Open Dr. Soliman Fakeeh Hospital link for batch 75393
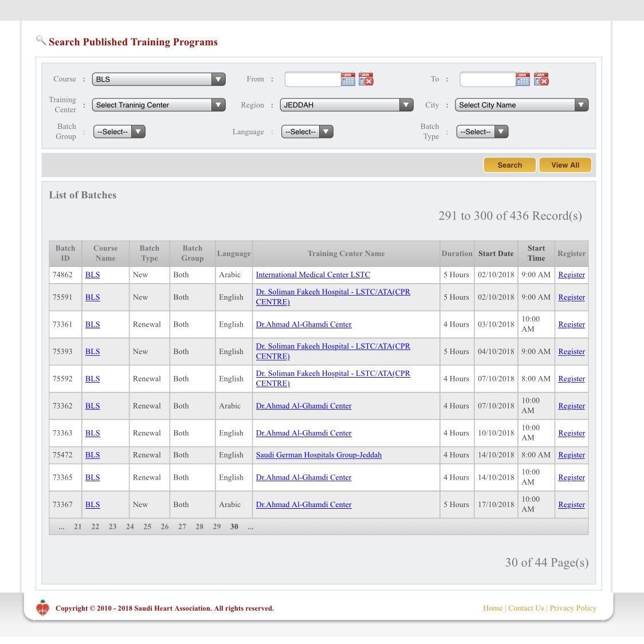The height and width of the screenshot is (644, 644). point(333,351)
